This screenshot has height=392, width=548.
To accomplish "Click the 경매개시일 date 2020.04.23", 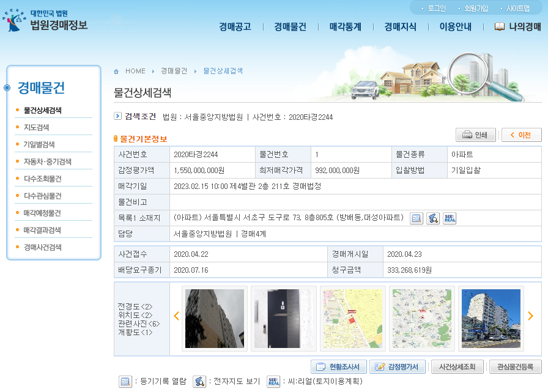I will click(404, 254).
